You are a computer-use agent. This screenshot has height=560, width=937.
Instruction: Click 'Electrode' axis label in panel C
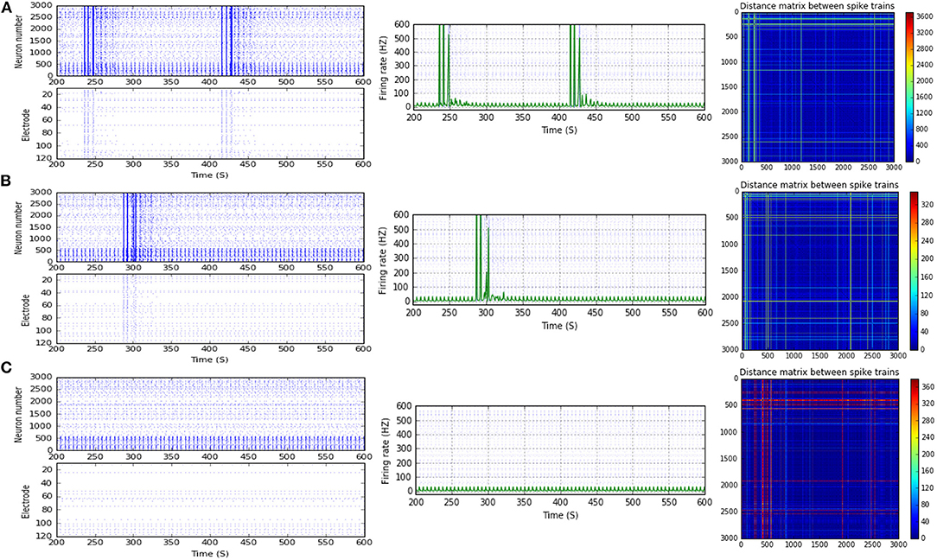point(26,501)
